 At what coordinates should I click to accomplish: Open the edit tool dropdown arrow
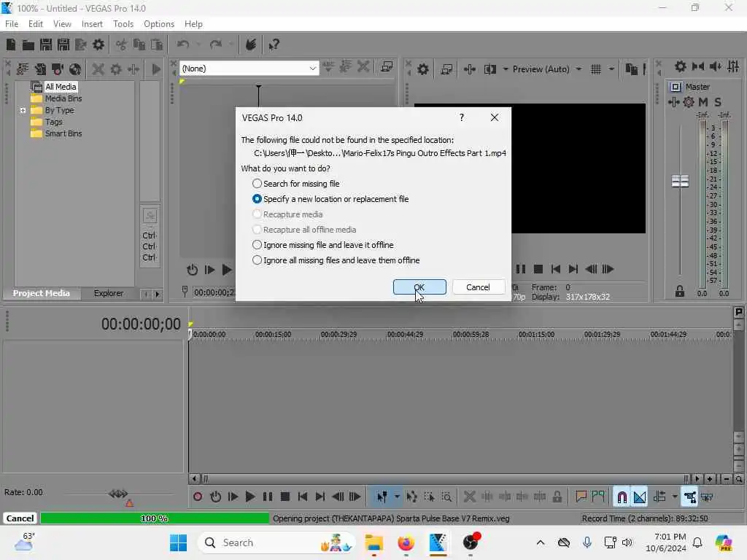point(397,497)
